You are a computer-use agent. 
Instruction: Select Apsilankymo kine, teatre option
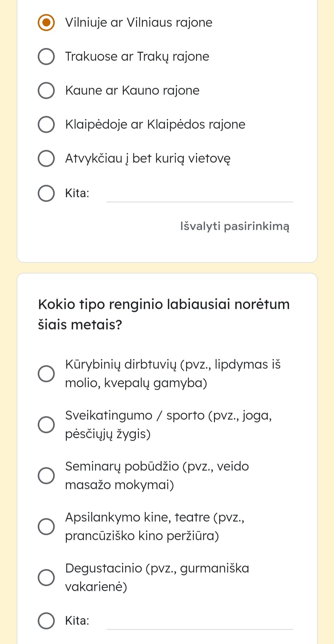coord(46,526)
